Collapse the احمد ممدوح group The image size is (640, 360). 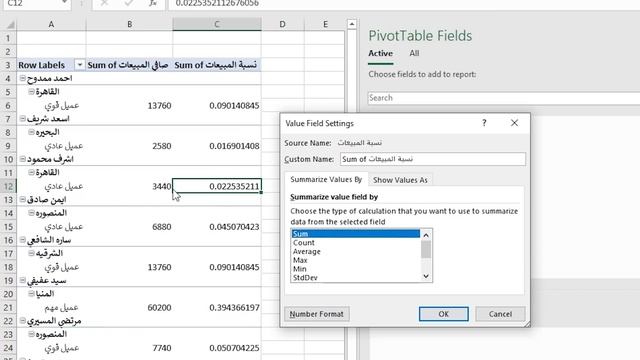pos(23,78)
